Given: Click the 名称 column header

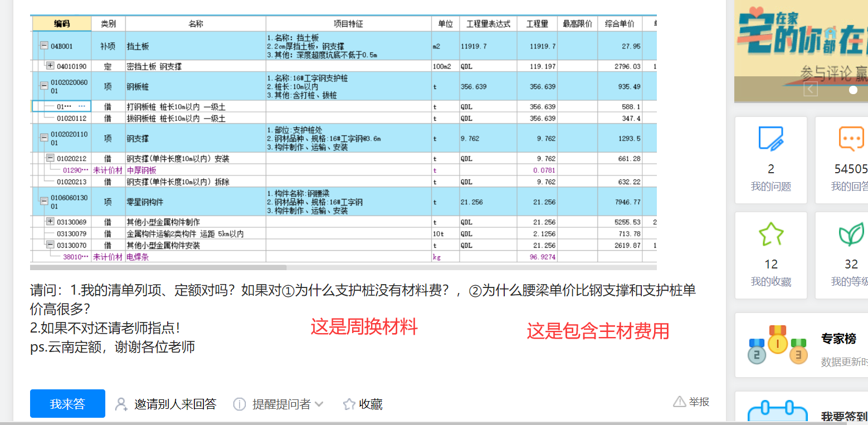Looking at the screenshot, I should click(x=196, y=24).
